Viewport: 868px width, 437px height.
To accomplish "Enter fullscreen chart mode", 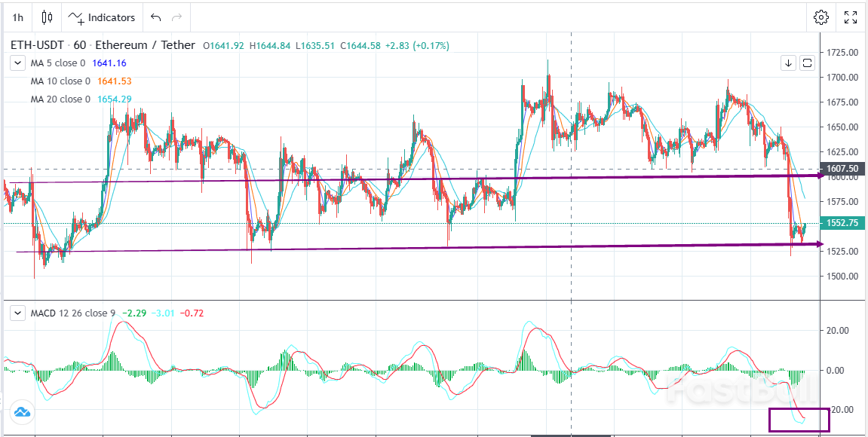I will 851,17.
